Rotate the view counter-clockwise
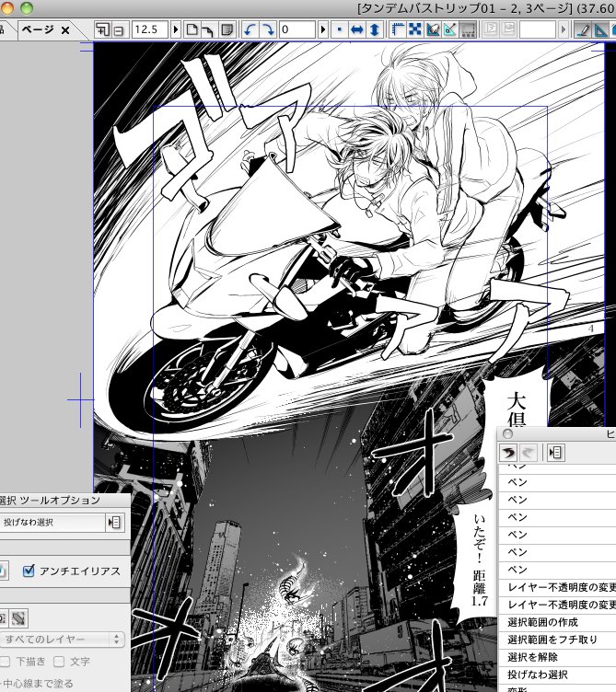Screen dimensions: 616x692 click(x=250, y=29)
